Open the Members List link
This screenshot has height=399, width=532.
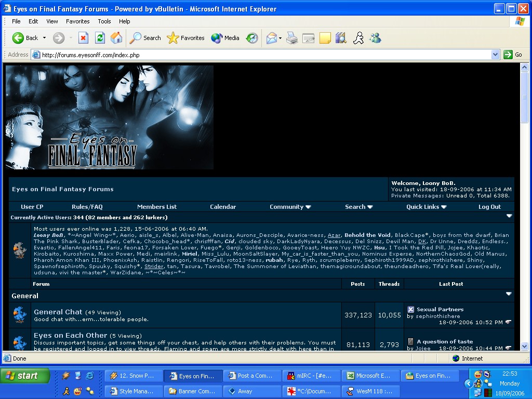point(157,207)
